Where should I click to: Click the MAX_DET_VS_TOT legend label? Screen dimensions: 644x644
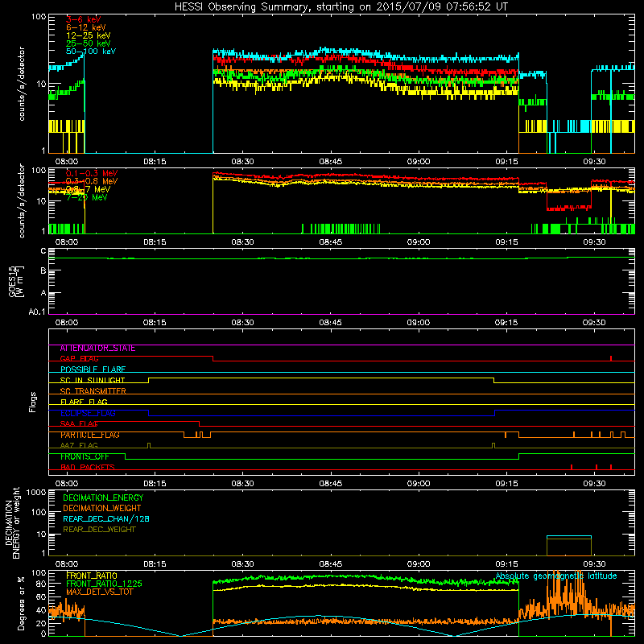[100, 592]
